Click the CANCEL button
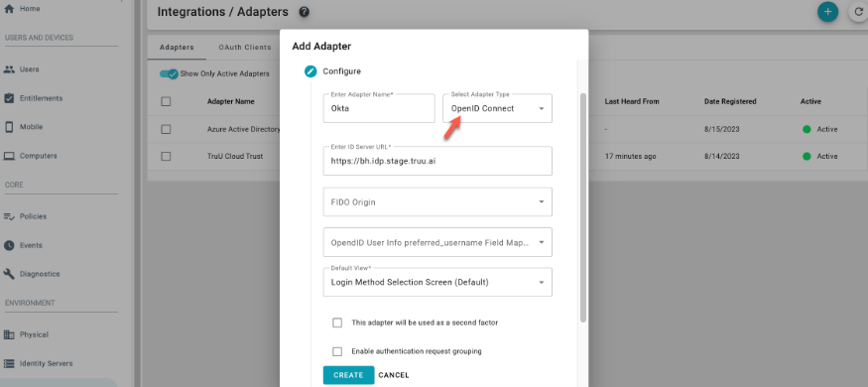 [x=394, y=375]
